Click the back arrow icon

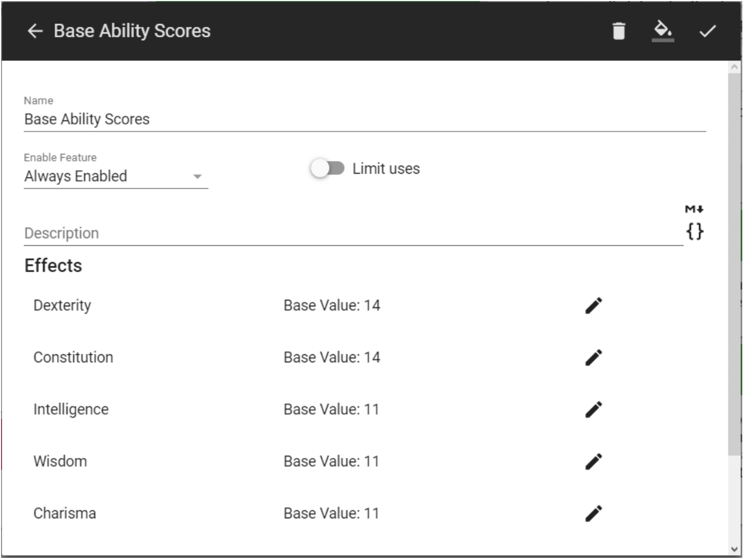[35, 31]
